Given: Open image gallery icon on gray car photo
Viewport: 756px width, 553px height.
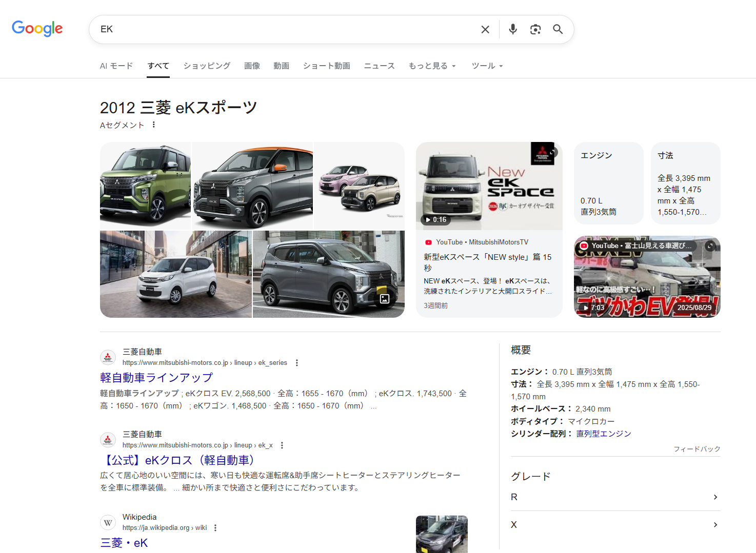Looking at the screenshot, I should tap(385, 299).
